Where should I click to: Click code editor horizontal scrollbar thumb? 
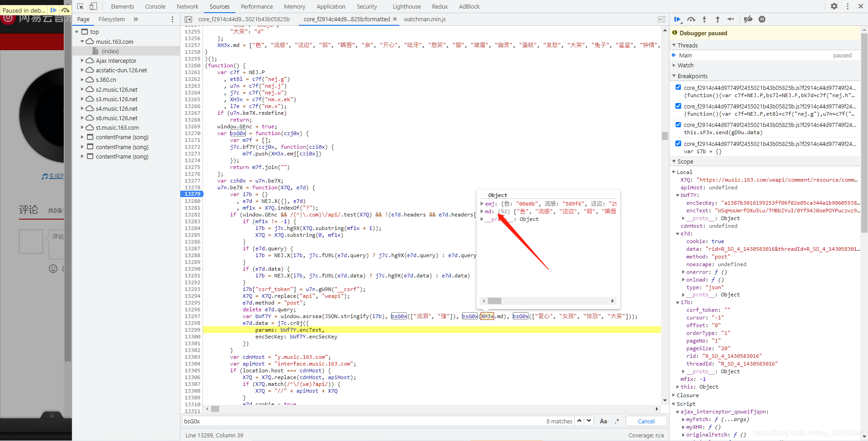click(x=215, y=409)
